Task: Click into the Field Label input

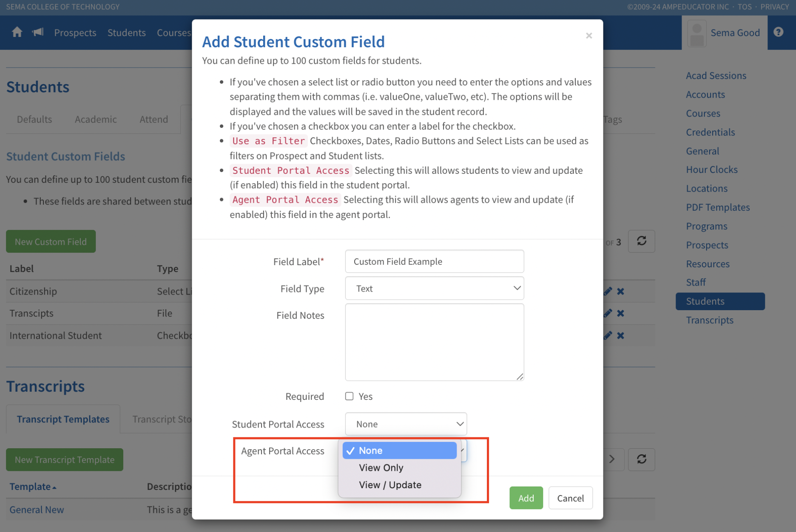Action: click(x=434, y=262)
